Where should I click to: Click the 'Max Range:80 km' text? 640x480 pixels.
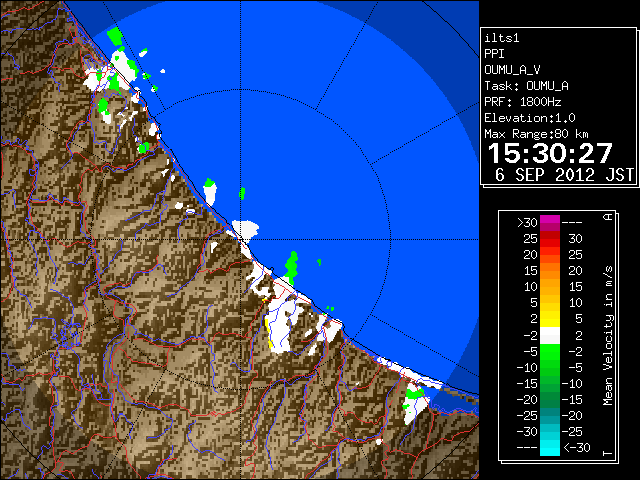point(536,134)
